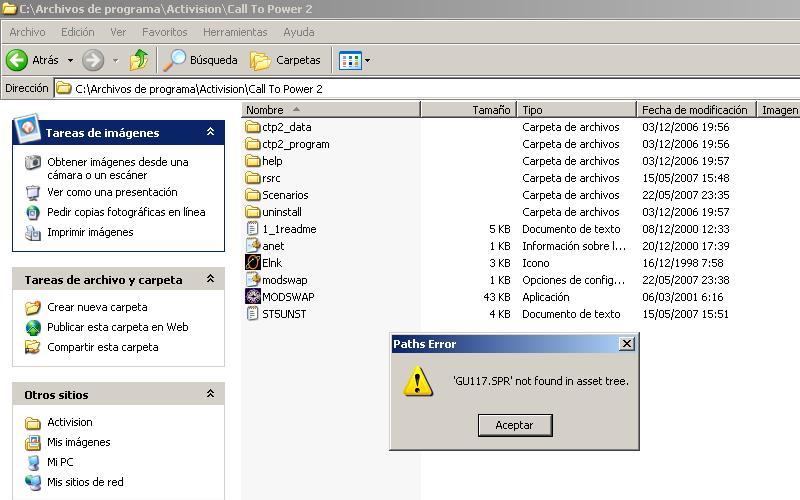Click Crear nueva carpeta link
Screen dimensions: 800x500
click(x=97, y=307)
